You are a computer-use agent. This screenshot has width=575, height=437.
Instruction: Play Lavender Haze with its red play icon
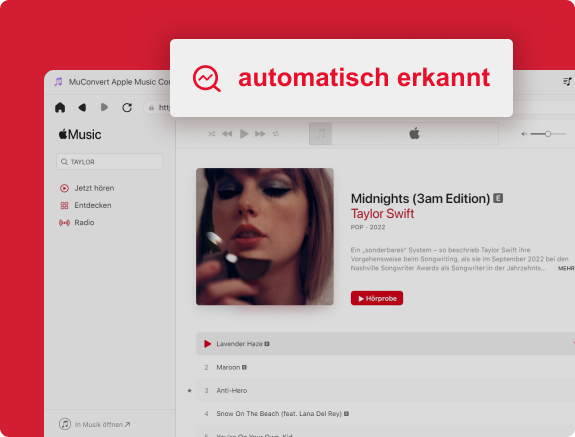tap(207, 344)
